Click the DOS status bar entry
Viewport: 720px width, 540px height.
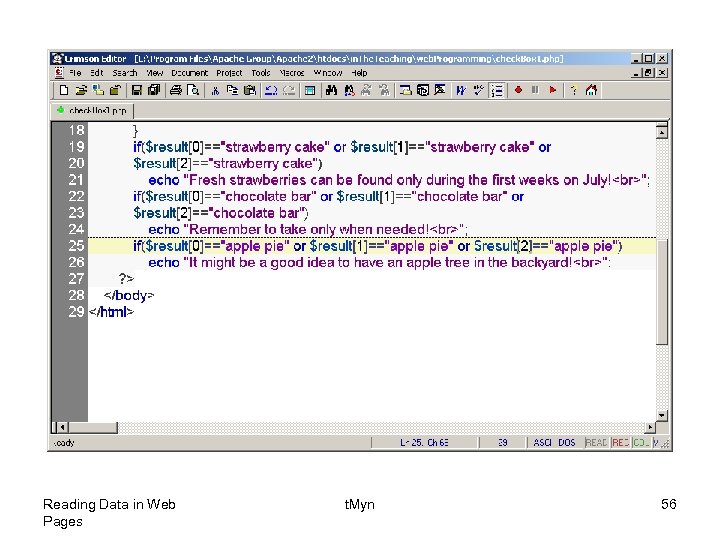pos(567,443)
